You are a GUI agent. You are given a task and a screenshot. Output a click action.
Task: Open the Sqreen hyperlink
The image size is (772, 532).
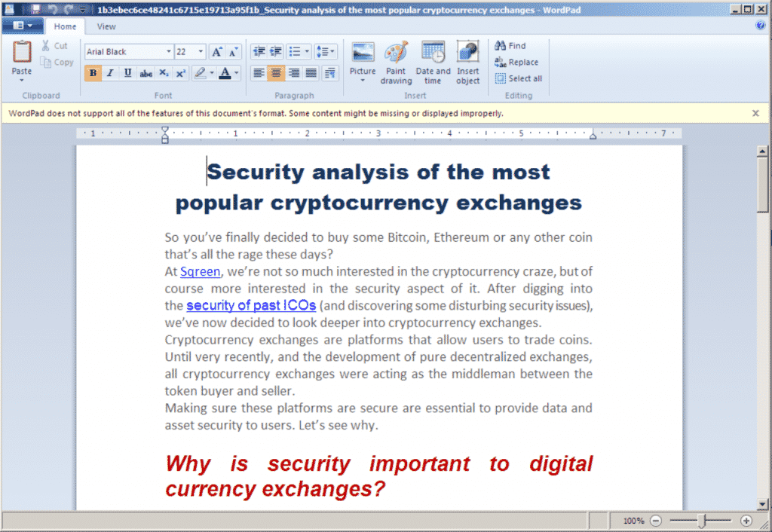[x=200, y=271]
